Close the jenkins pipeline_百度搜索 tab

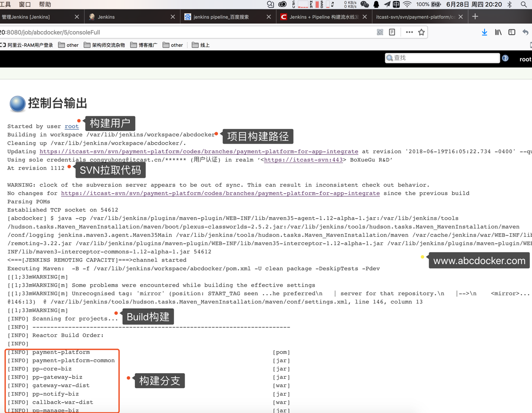tap(269, 17)
